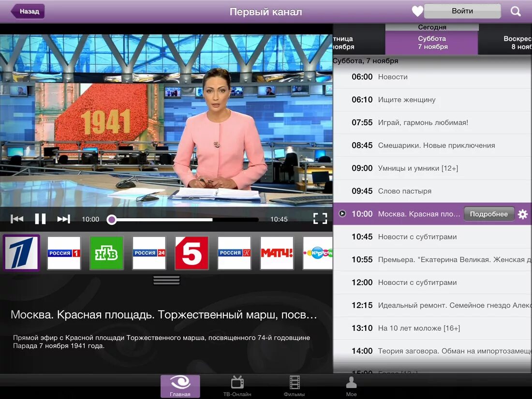Open the Мое tab
Image resolution: width=532 pixels, height=399 pixels.
point(351,386)
